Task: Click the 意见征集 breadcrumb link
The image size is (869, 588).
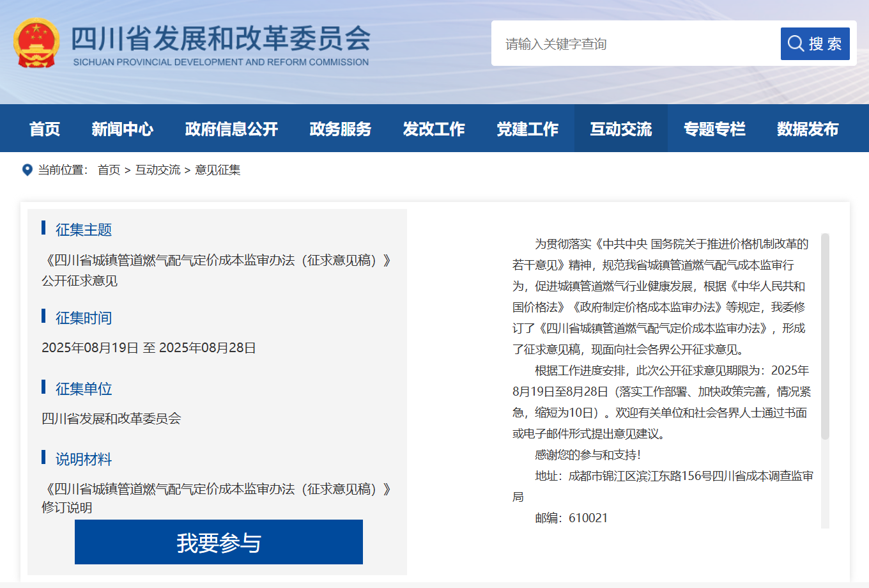Action: 218,170
